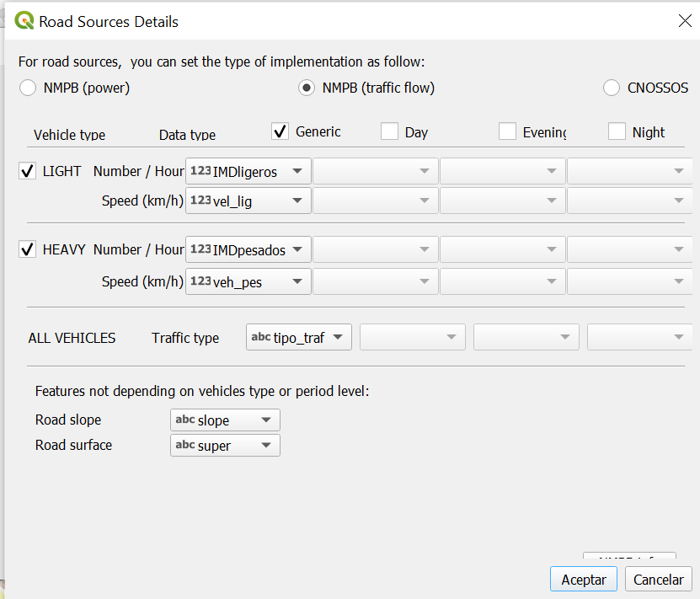Open the vel_lig speed dropdown

point(248,201)
